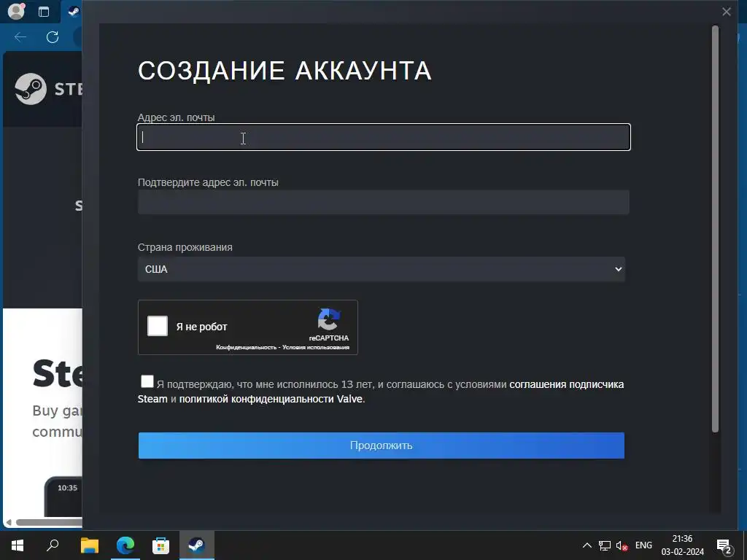Close the account creation window

(726, 12)
